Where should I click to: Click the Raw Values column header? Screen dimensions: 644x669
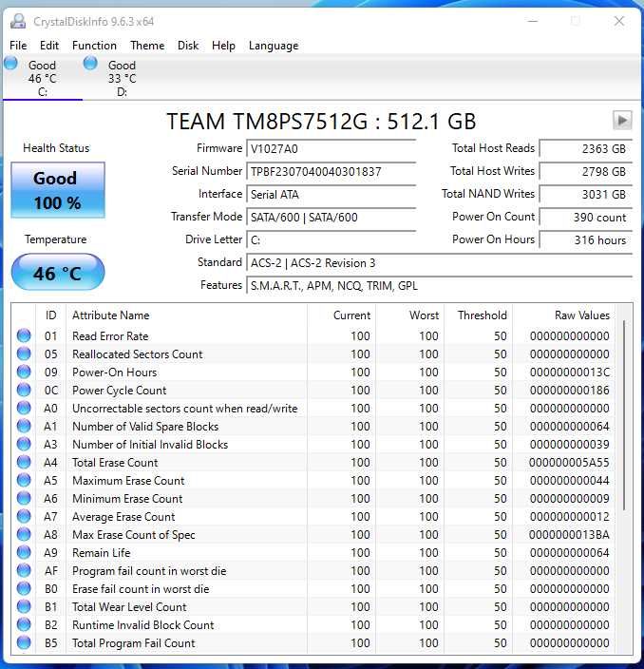(x=564, y=315)
